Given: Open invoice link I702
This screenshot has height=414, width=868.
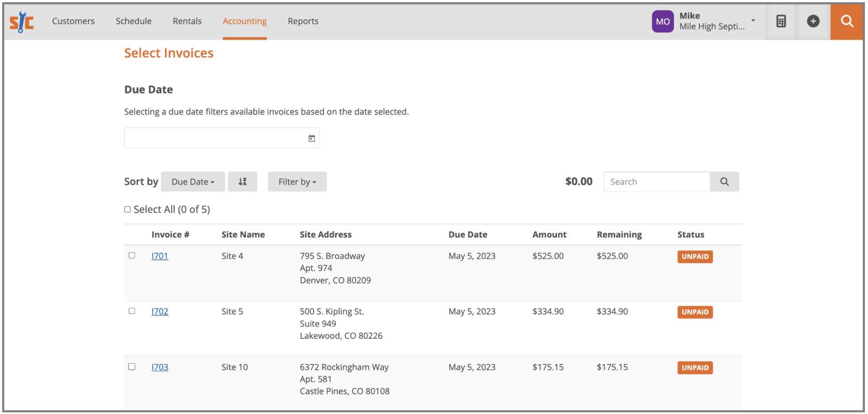Looking at the screenshot, I should pos(160,311).
